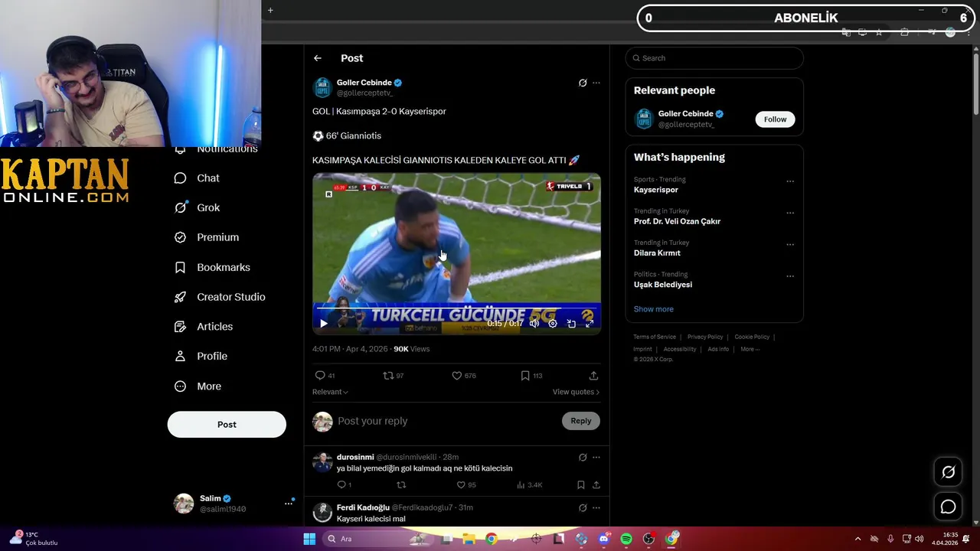
Task: Open Windows Start menu
Action: pos(309,539)
